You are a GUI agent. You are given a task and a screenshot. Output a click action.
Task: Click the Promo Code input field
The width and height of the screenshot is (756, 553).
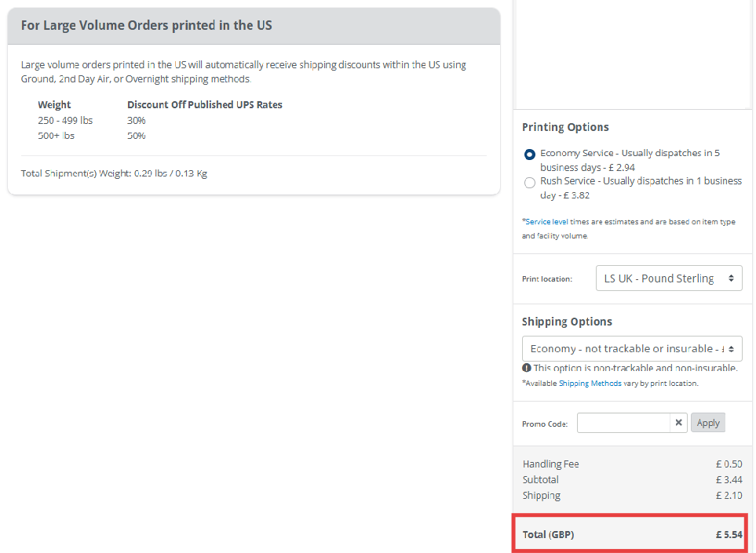pyautogui.click(x=623, y=423)
